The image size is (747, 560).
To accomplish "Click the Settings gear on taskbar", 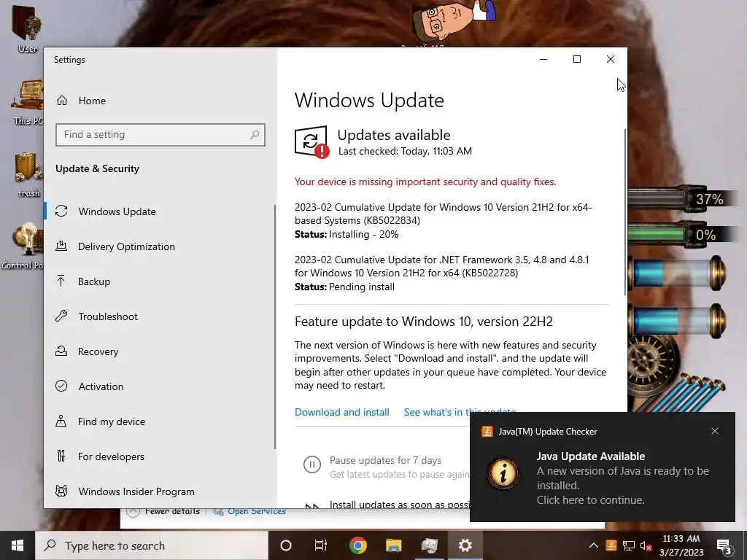I will tap(465, 545).
